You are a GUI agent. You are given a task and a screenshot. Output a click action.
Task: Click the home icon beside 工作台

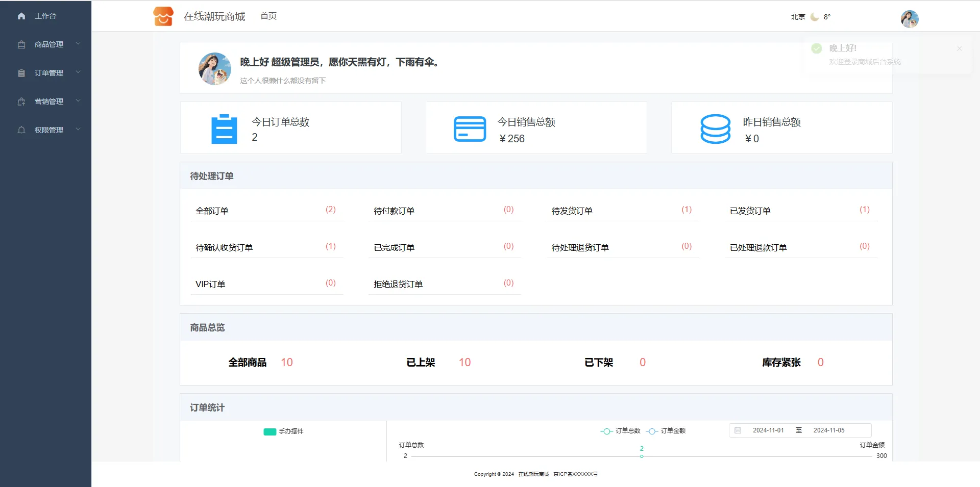(21, 16)
